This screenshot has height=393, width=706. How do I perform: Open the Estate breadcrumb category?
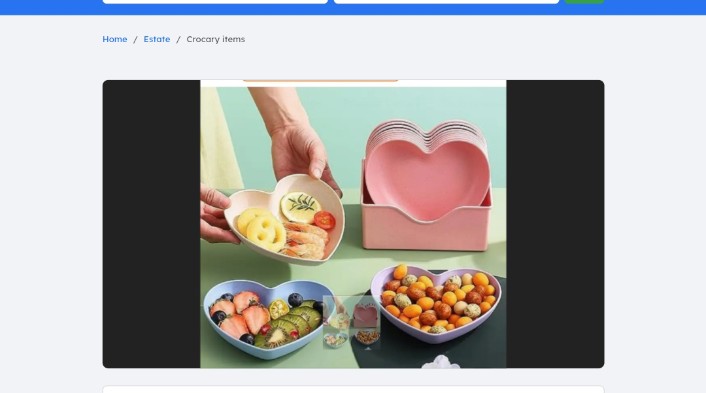[x=157, y=39]
